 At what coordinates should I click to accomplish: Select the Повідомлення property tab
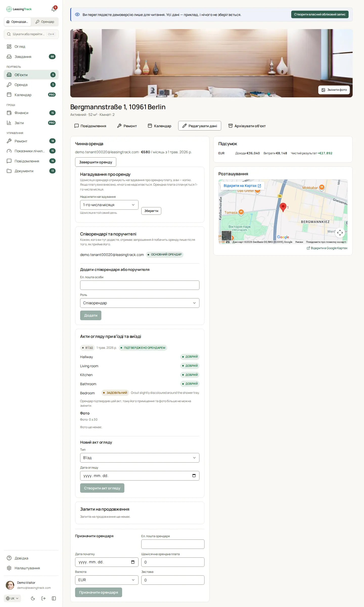coord(90,126)
